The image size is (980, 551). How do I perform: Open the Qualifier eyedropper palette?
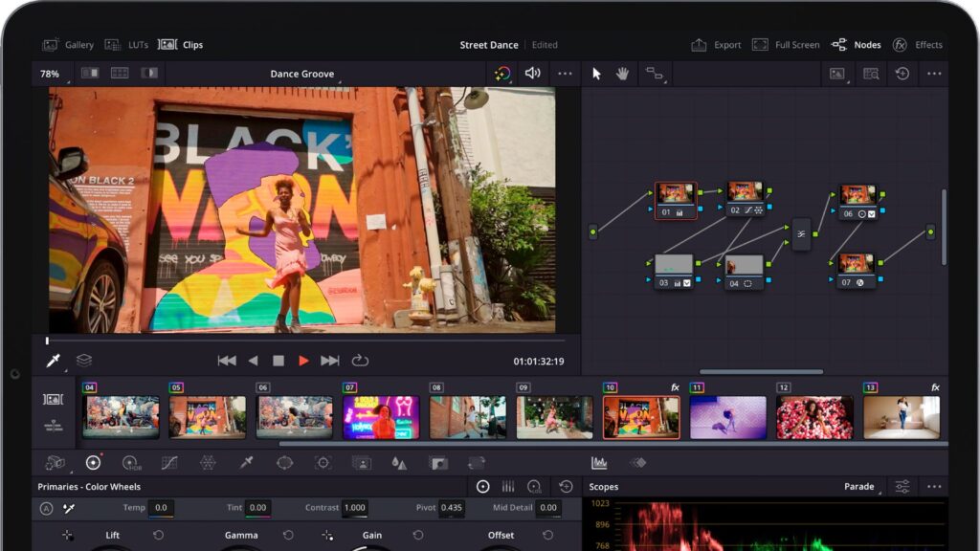[246, 463]
